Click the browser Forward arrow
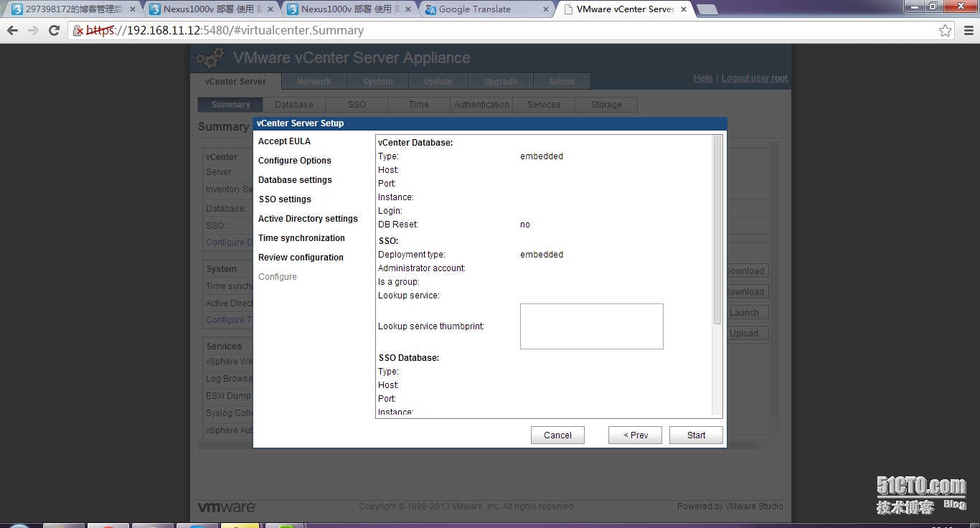This screenshot has height=528, width=980. (33, 30)
